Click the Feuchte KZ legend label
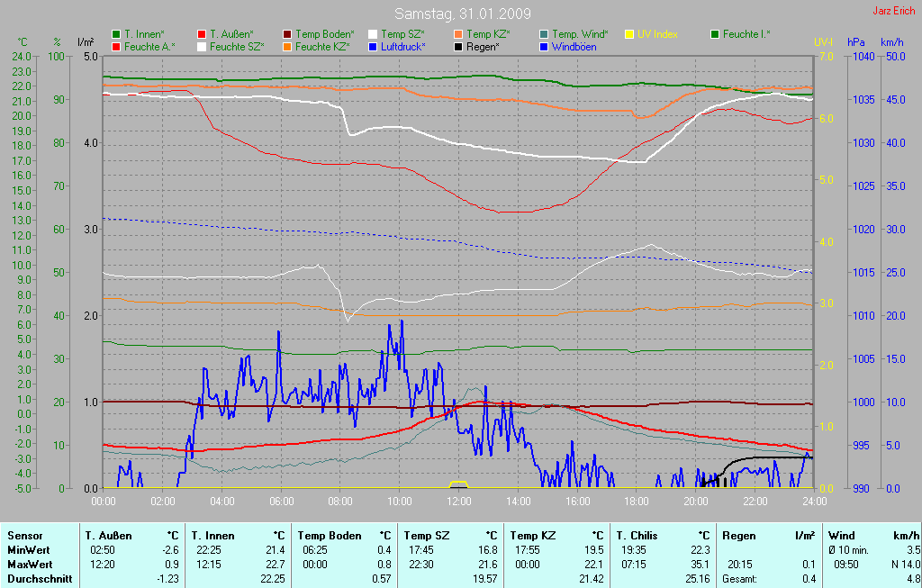 point(322,46)
